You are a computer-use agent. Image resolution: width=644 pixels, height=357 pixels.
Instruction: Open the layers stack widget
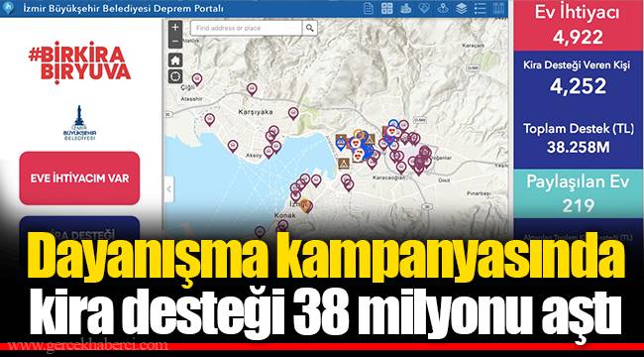pos(462,9)
